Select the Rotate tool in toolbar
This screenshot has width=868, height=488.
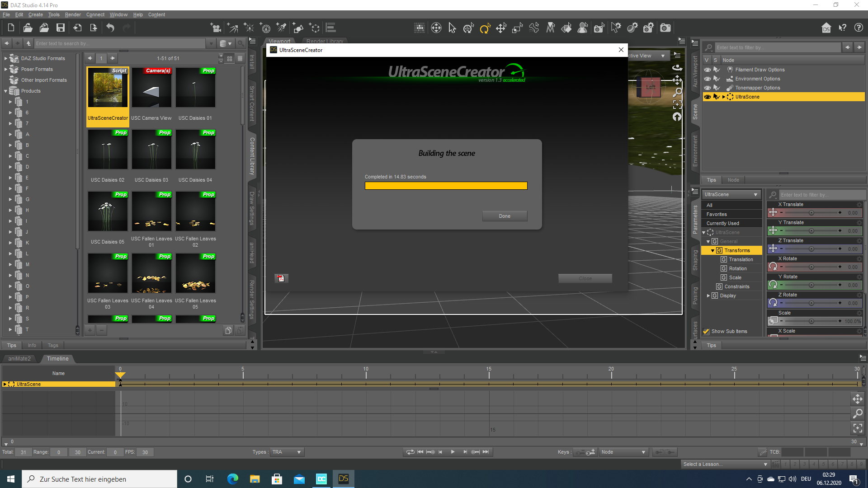485,28
